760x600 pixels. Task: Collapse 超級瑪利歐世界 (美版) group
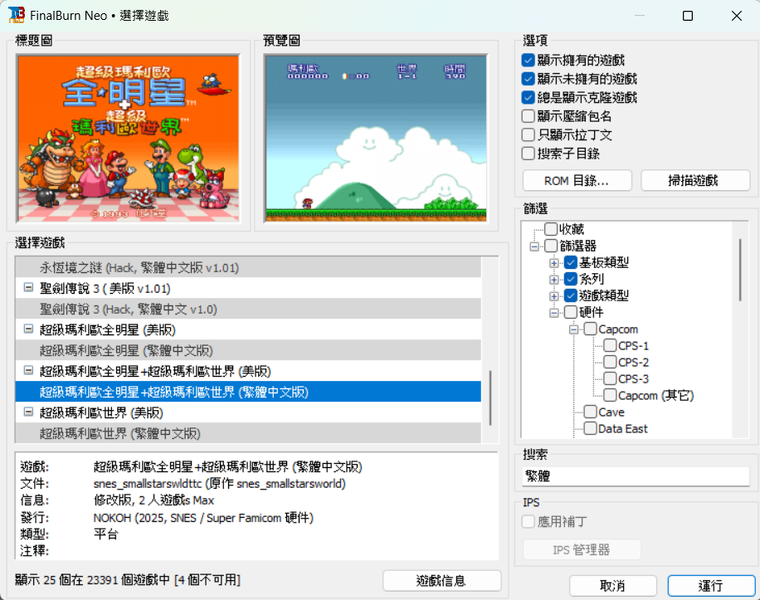tap(28, 412)
